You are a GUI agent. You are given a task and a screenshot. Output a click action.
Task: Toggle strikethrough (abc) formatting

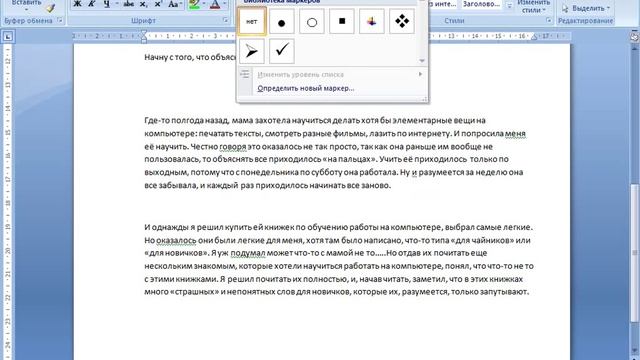[129, 4]
